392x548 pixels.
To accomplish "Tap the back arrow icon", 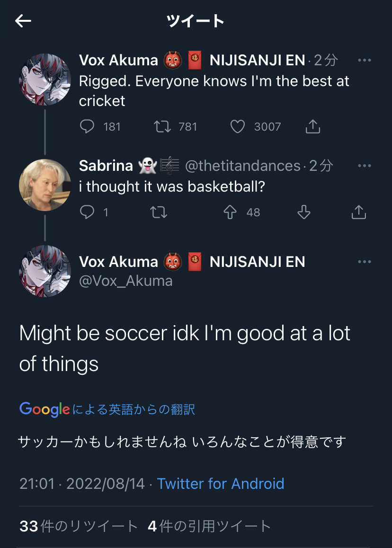I will [23, 21].
